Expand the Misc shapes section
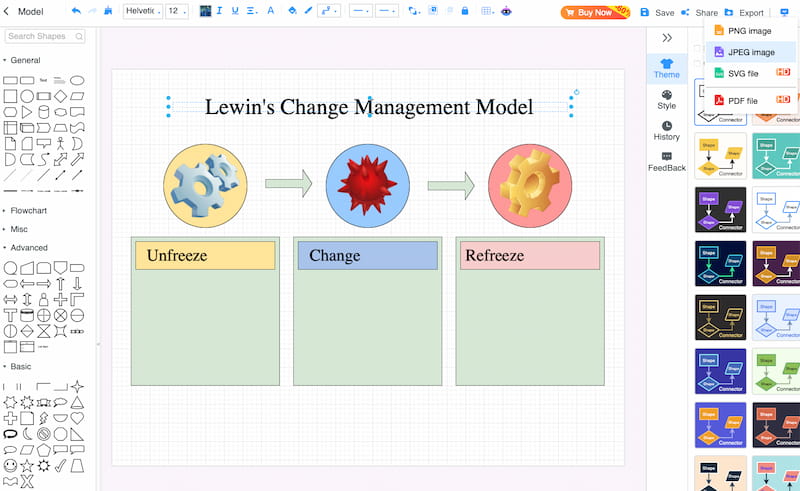The height and width of the screenshot is (491, 800). click(15, 229)
